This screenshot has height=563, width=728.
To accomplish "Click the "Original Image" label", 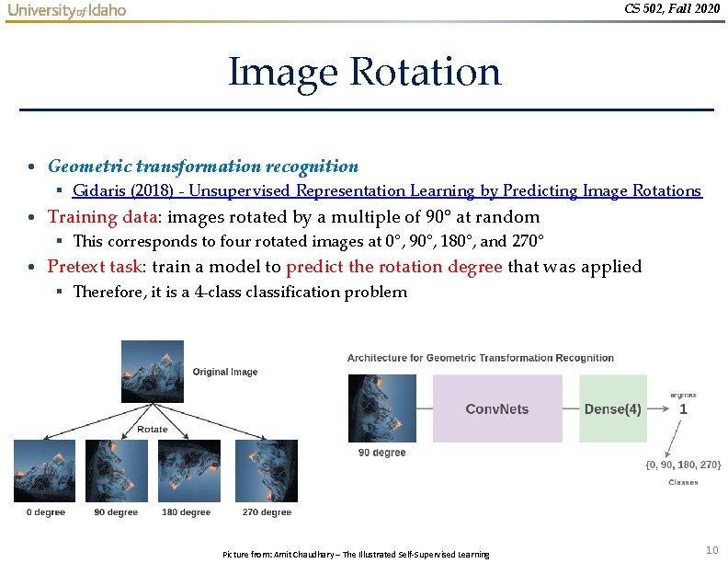I will pyautogui.click(x=225, y=372).
